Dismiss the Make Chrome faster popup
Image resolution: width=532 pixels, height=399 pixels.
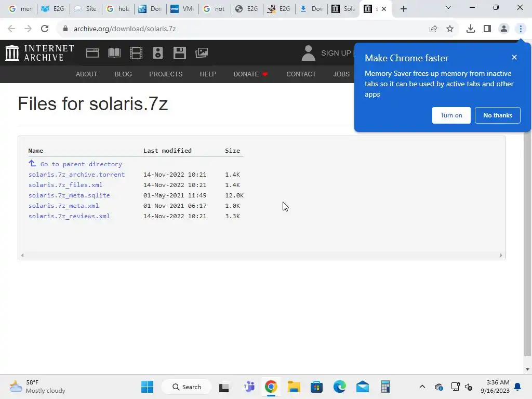pos(514,57)
